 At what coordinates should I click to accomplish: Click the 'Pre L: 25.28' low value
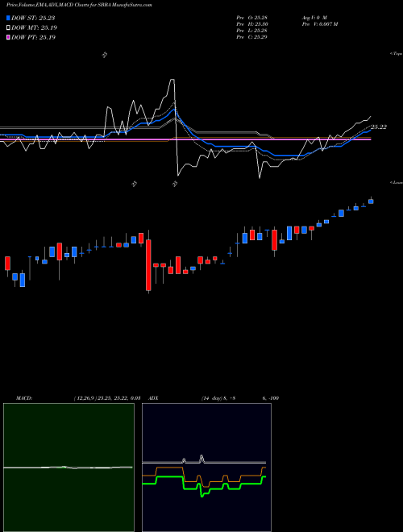(x=251, y=31)
